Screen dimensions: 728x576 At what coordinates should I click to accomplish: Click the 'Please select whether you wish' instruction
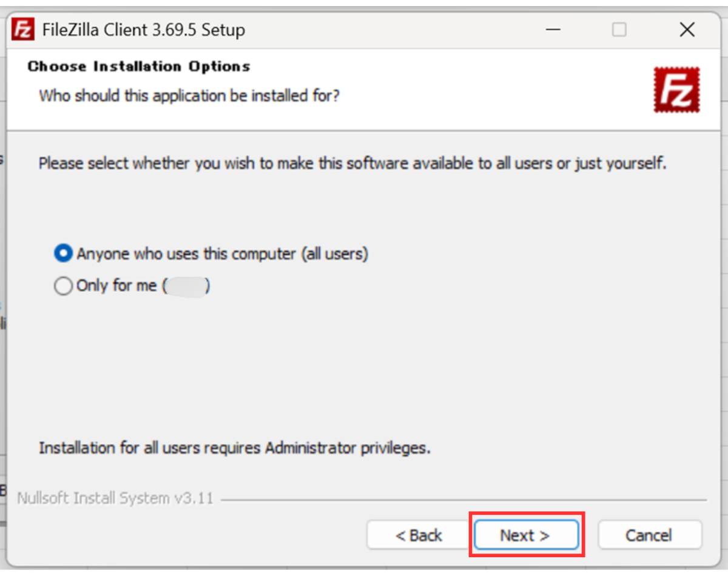tap(352, 164)
